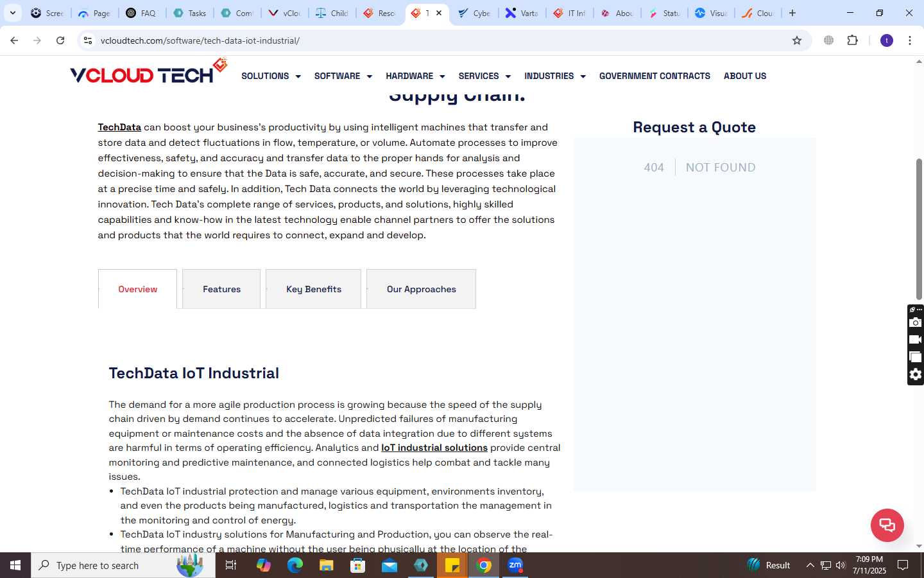Open the notification center icon
The height and width of the screenshot is (578, 924).
(x=903, y=565)
